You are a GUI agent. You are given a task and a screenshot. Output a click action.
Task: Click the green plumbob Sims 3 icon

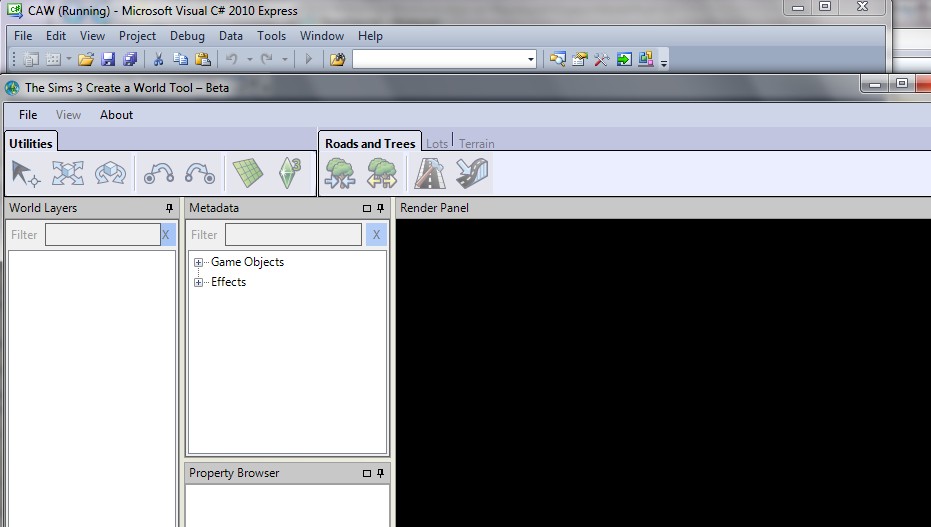pos(290,174)
